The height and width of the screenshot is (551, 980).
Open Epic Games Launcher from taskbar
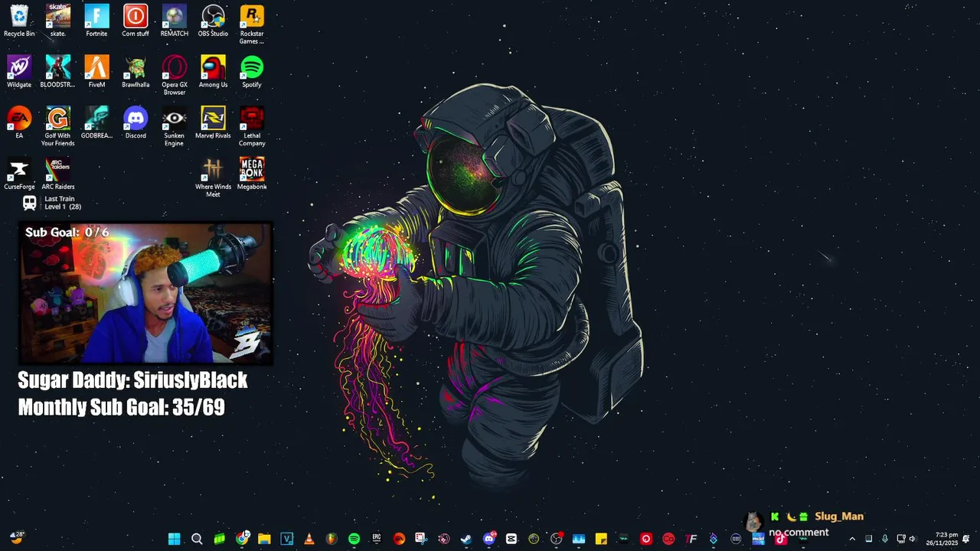coord(377,539)
